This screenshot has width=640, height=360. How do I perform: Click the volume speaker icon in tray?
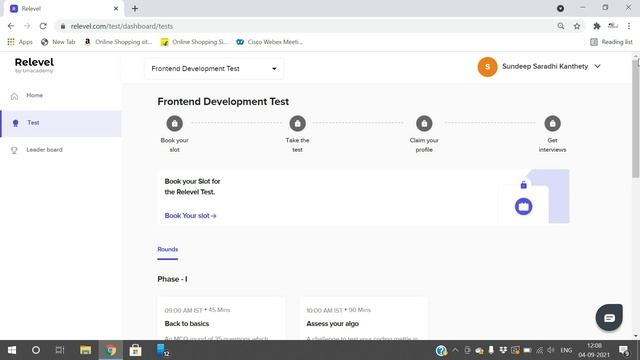tap(551, 350)
